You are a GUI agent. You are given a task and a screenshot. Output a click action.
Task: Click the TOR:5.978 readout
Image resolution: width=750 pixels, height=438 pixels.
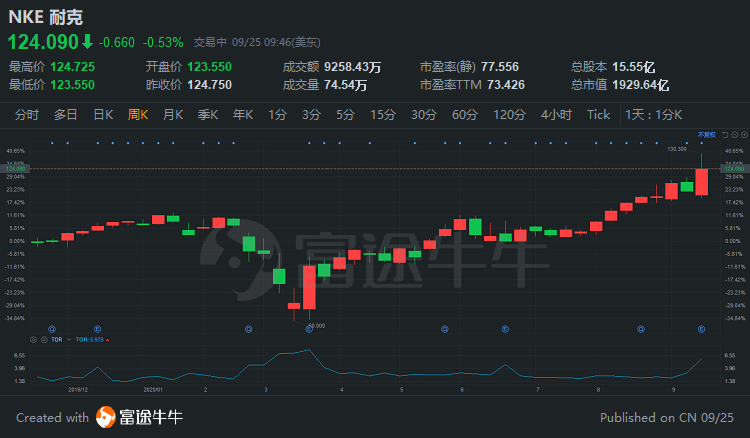(x=90, y=339)
